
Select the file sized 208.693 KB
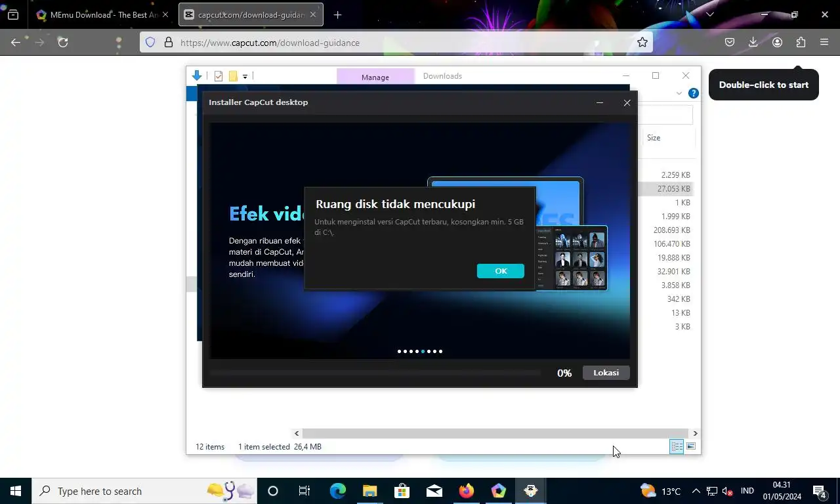(671, 230)
